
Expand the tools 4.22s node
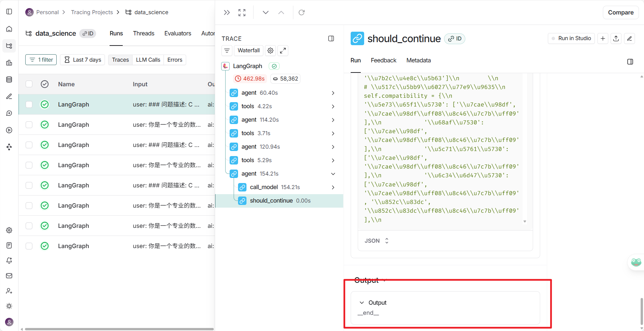[x=333, y=107]
